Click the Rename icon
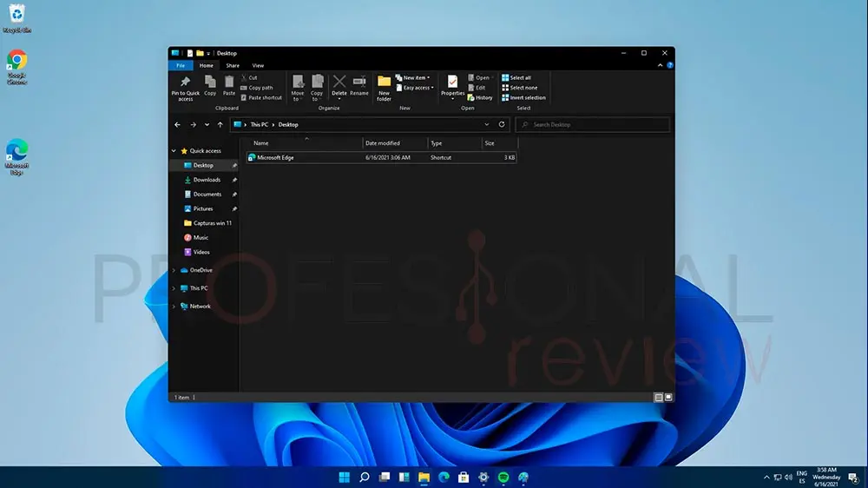The image size is (868, 488). pyautogui.click(x=359, y=86)
